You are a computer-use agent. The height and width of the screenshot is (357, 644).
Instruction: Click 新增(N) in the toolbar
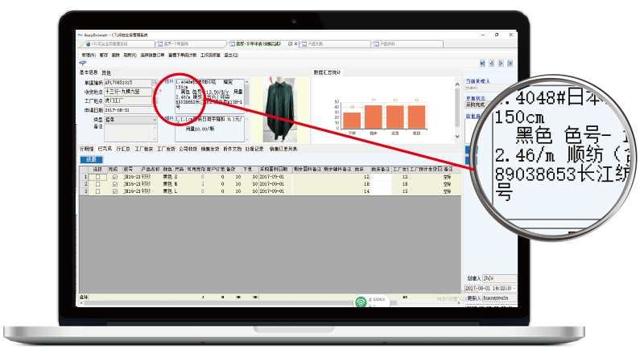89,55
